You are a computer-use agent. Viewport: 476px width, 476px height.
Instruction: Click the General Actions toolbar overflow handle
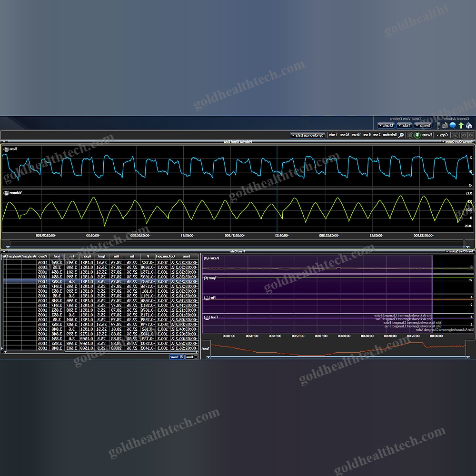[x=438, y=125]
